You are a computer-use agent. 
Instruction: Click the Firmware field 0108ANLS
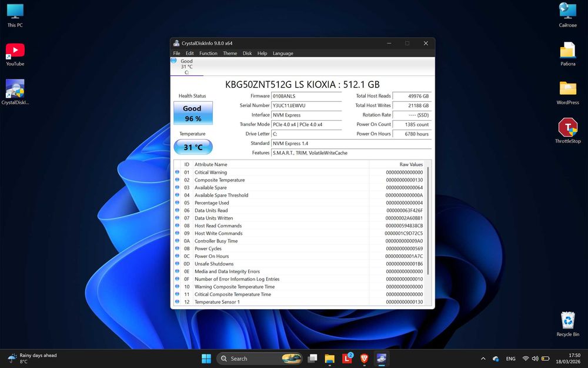click(x=306, y=96)
